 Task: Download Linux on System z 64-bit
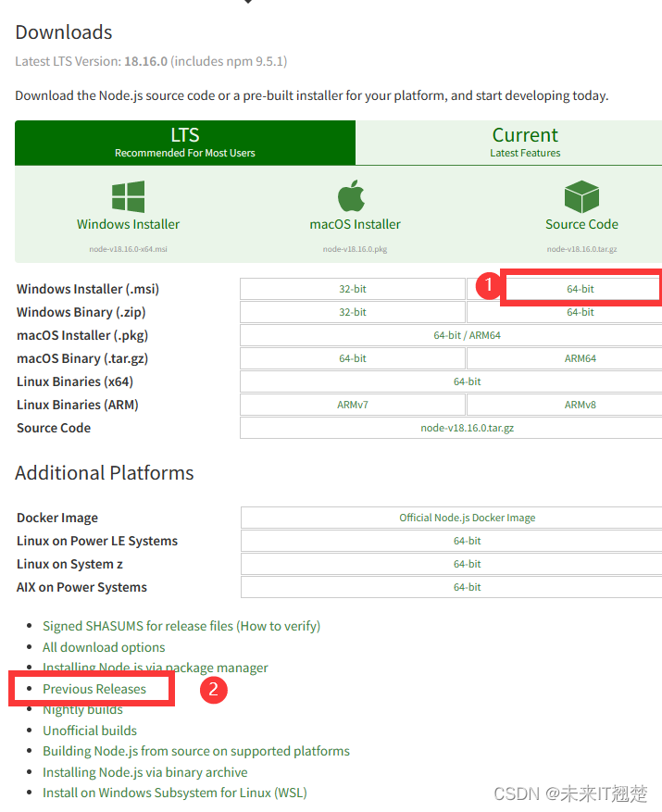coord(467,564)
